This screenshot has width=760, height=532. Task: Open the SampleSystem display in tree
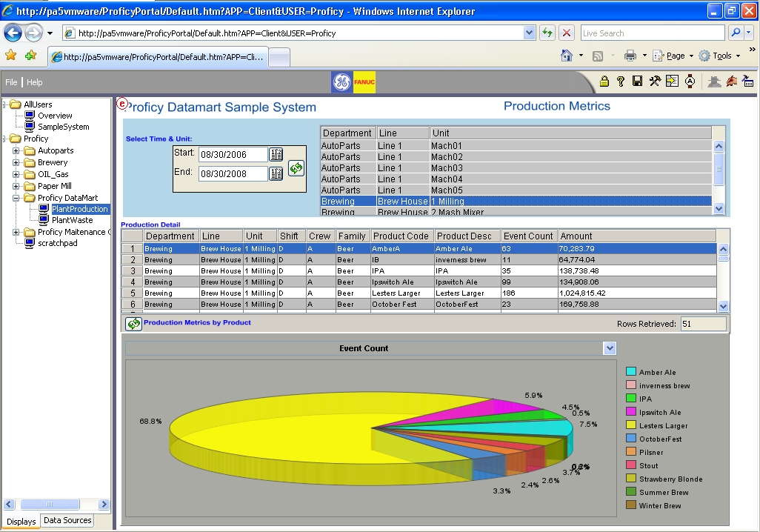click(64, 127)
